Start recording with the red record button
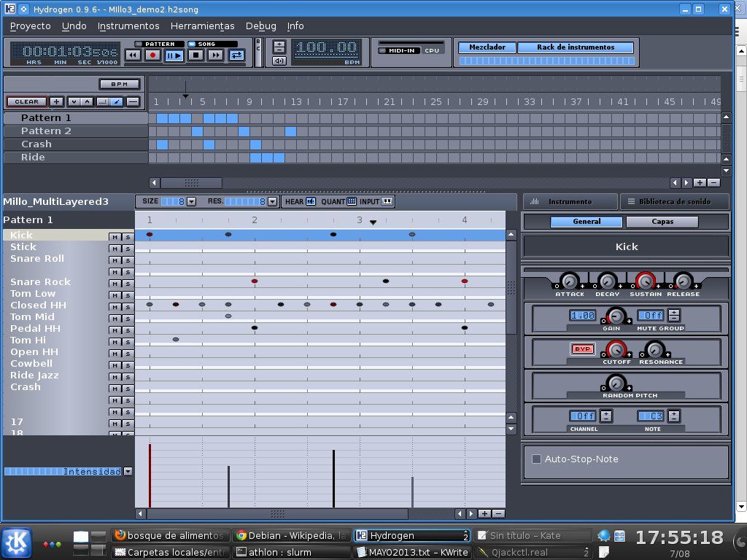 (152, 55)
